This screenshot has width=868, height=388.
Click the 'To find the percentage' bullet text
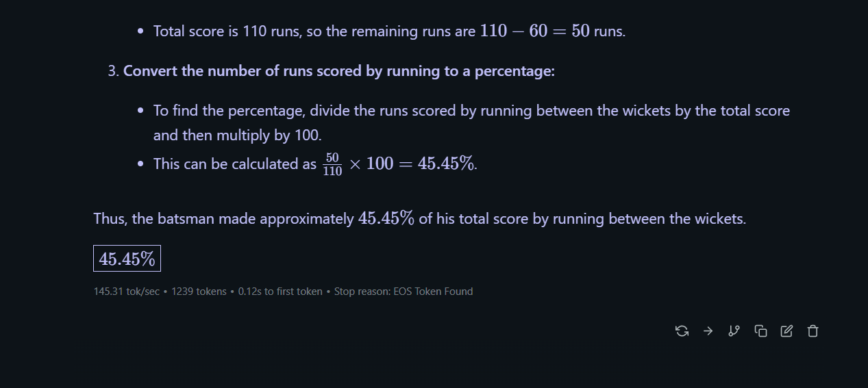tap(471, 111)
